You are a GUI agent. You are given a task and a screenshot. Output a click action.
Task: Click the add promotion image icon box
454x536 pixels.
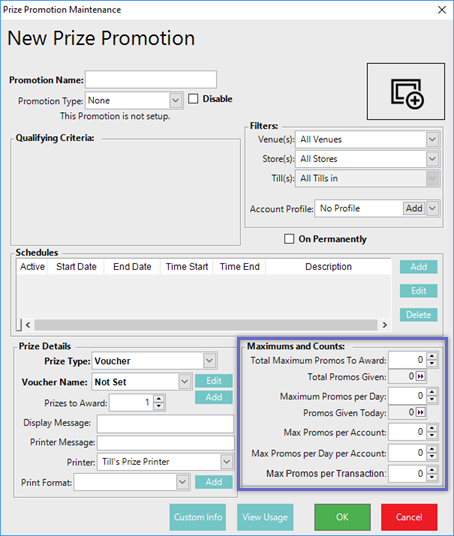(406, 91)
